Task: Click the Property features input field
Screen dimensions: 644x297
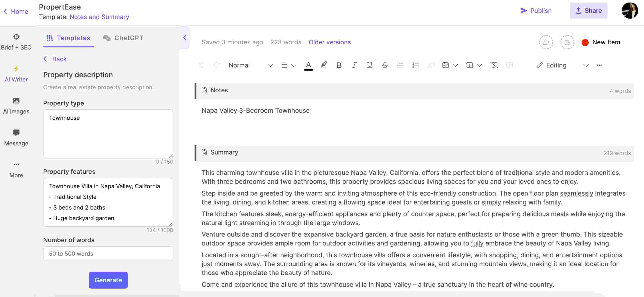Action: pos(108,202)
